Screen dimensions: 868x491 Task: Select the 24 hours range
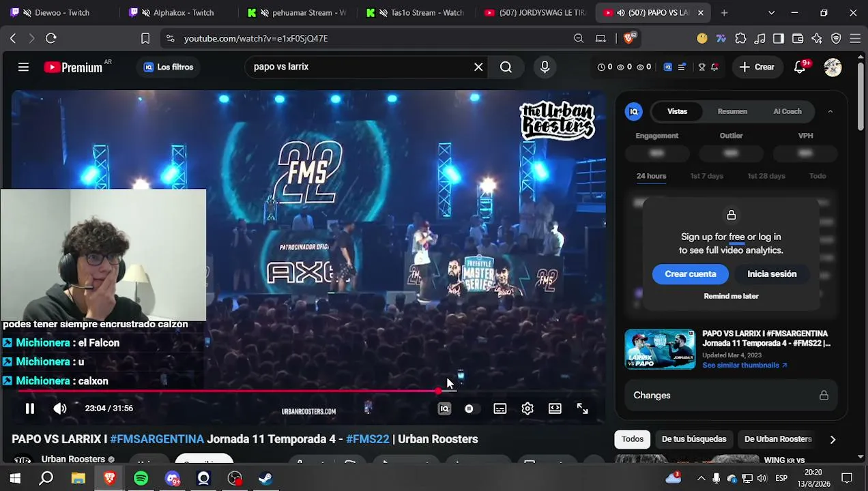point(651,176)
